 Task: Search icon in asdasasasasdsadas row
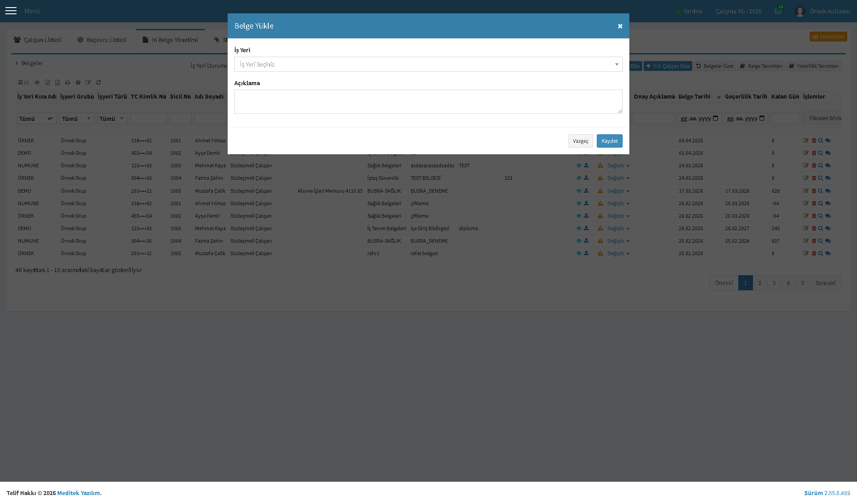point(820,165)
